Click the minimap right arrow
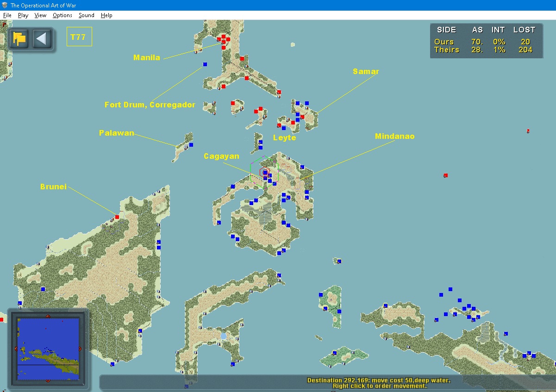 click(x=80, y=348)
